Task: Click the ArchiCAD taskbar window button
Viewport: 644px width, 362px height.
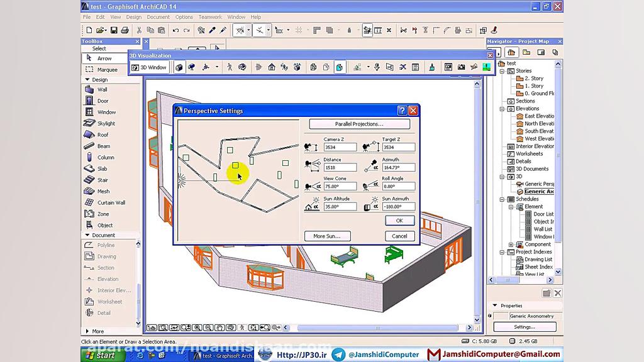Action: [x=223, y=356]
